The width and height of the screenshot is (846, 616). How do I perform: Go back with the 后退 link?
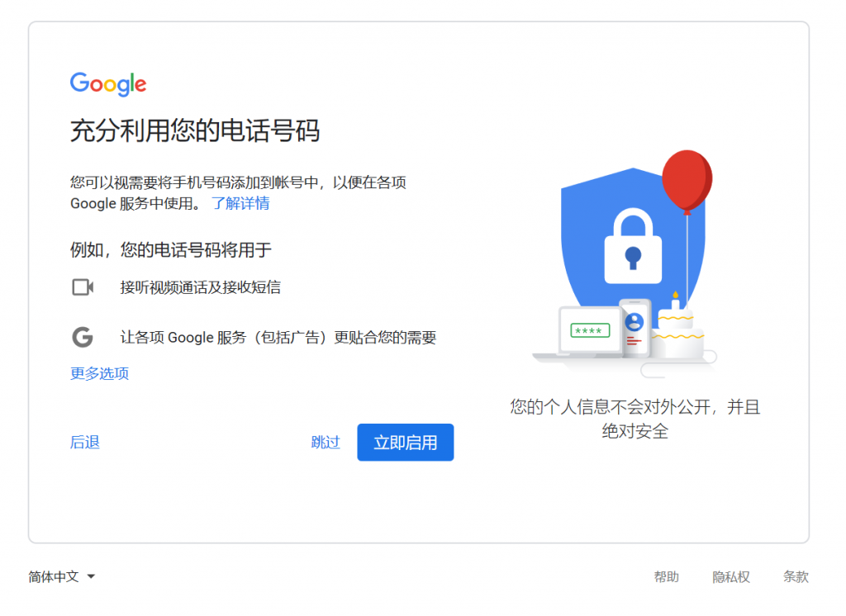tap(85, 443)
